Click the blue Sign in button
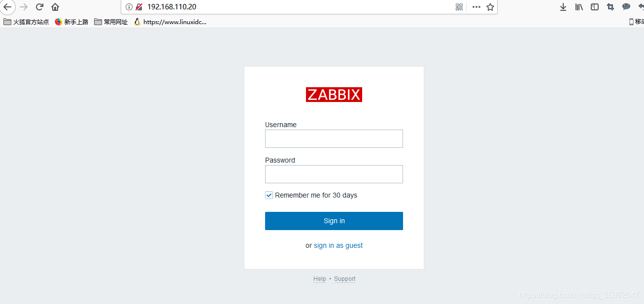Image resolution: width=644 pixels, height=304 pixels. pyautogui.click(x=334, y=221)
